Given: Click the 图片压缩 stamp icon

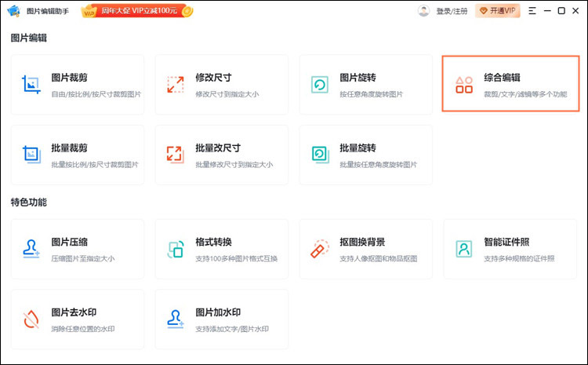Looking at the screenshot, I should [31, 249].
